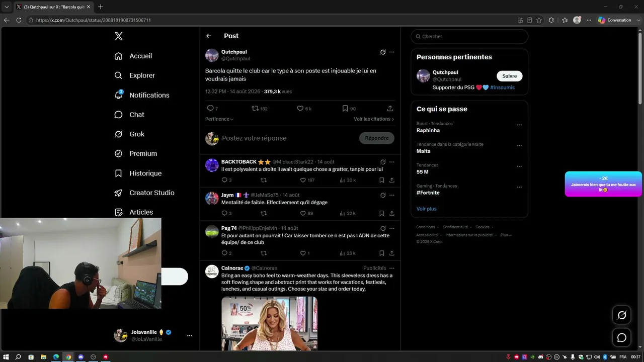644x362 pixels.
Task: Open the Jolavanille account menu
Action: 153,335
